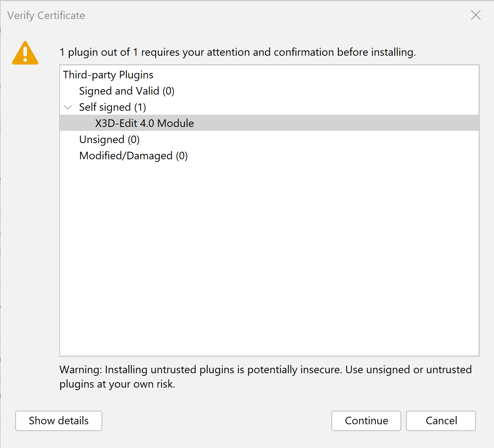
Task: Continue with the plugin installation
Action: point(366,421)
